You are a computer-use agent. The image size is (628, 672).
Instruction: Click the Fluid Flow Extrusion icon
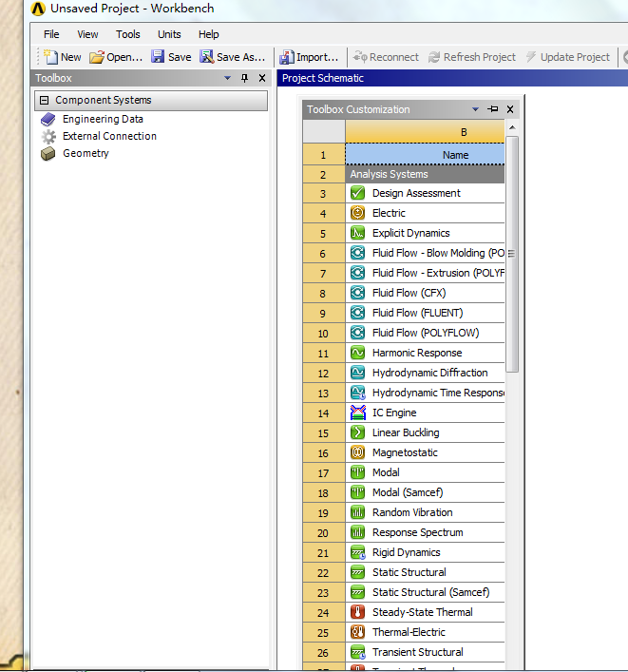click(357, 273)
